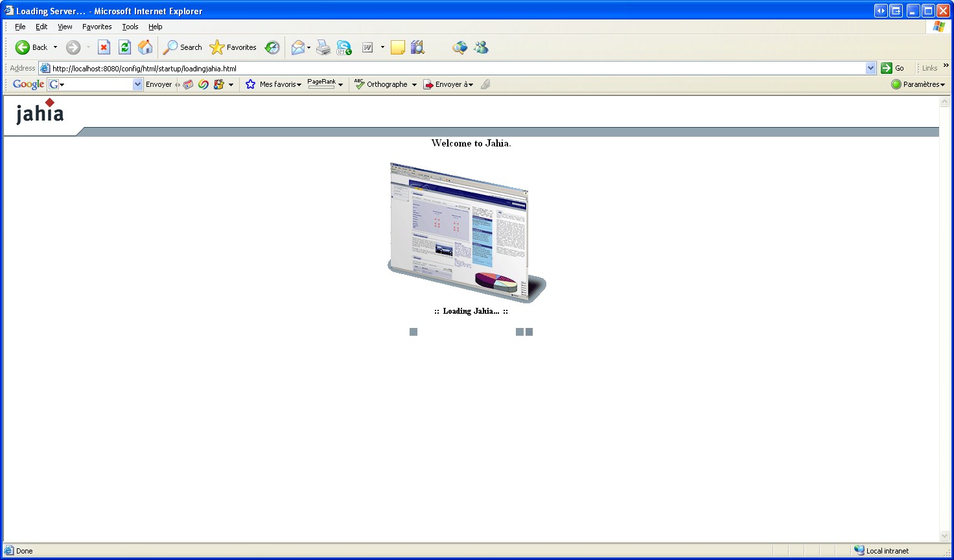Screen dimensions: 954x560
Task: Click the Envoyer search button on Google toolbar
Action: click(159, 84)
